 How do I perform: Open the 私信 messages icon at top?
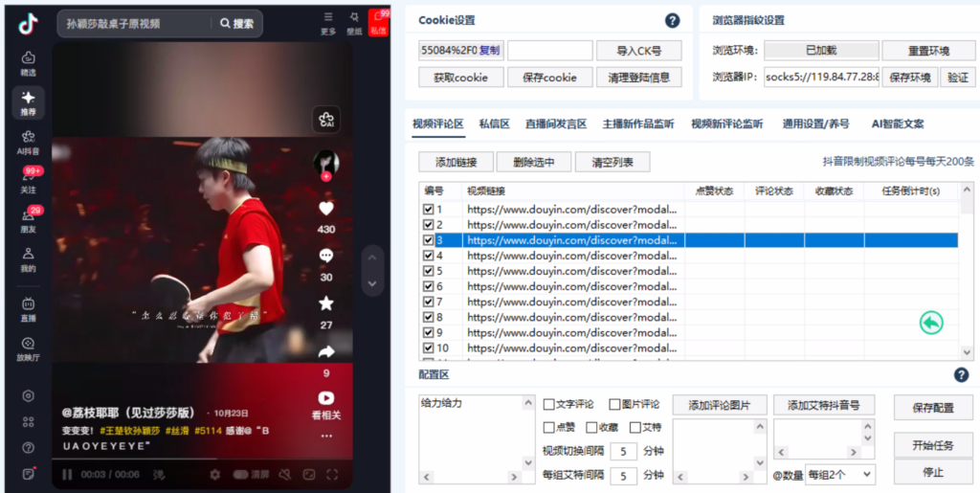pos(379,22)
